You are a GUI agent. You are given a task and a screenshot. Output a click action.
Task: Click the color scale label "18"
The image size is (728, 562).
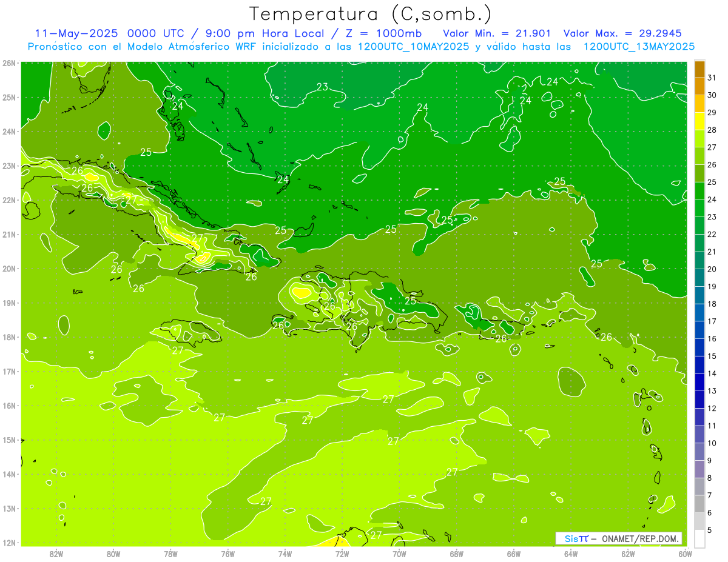click(712, 304)
